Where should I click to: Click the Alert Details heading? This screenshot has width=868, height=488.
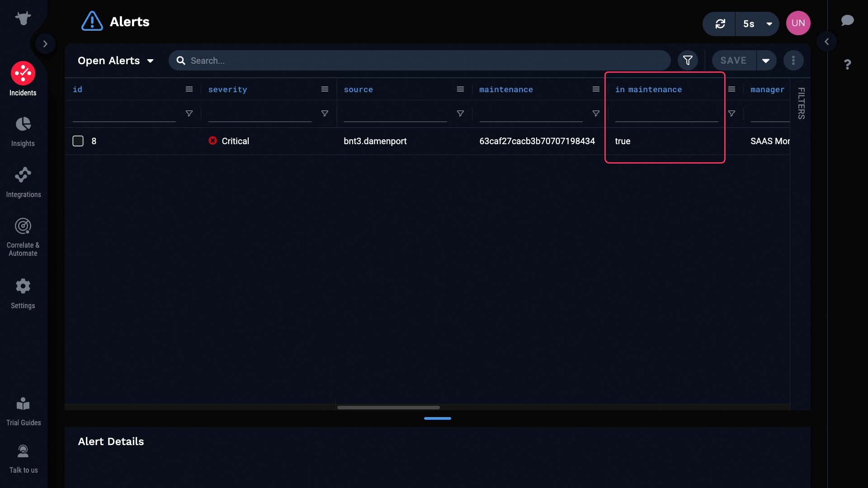point(111,441)
